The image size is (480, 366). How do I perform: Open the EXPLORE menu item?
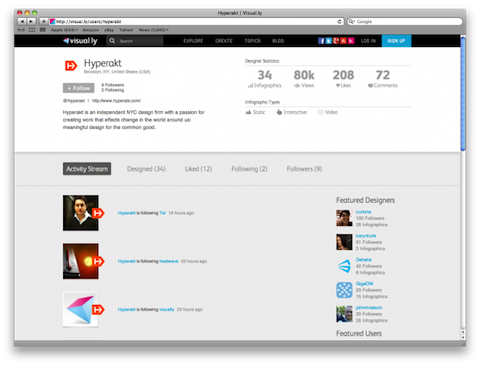pos(193,41)
